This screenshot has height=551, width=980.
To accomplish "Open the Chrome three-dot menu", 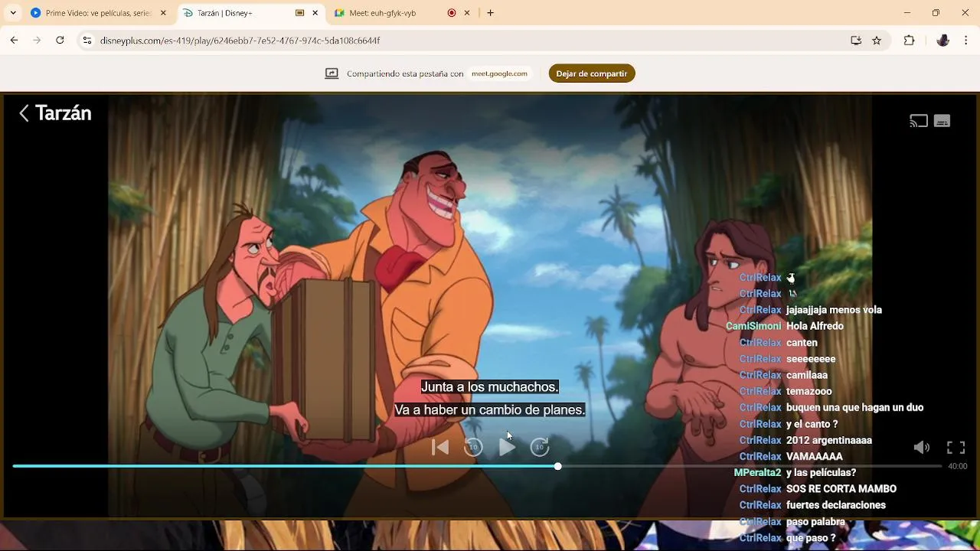I will click(966, 41).
